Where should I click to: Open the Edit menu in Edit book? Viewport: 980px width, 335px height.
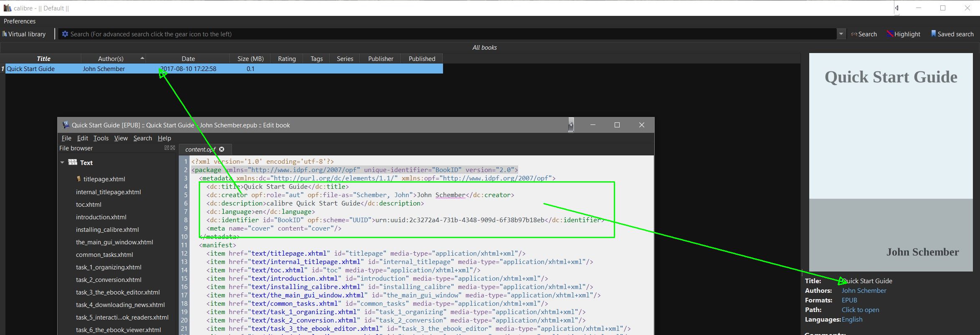[83, 138]
